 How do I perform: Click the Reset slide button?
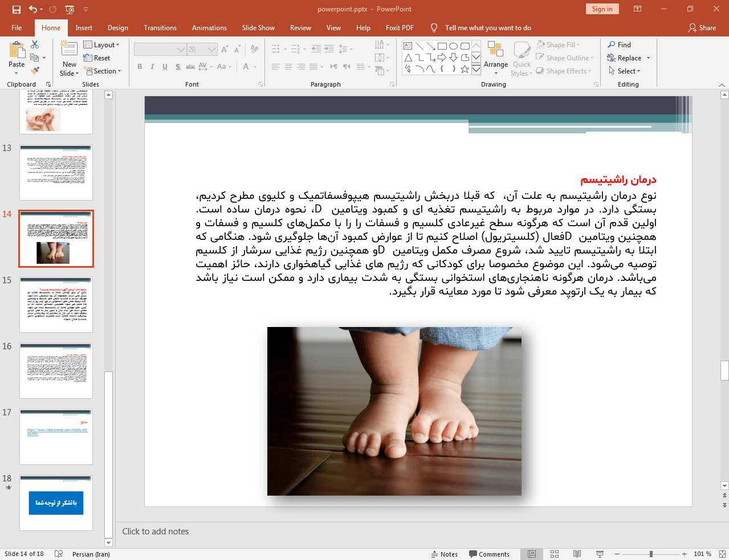[97, 58]
